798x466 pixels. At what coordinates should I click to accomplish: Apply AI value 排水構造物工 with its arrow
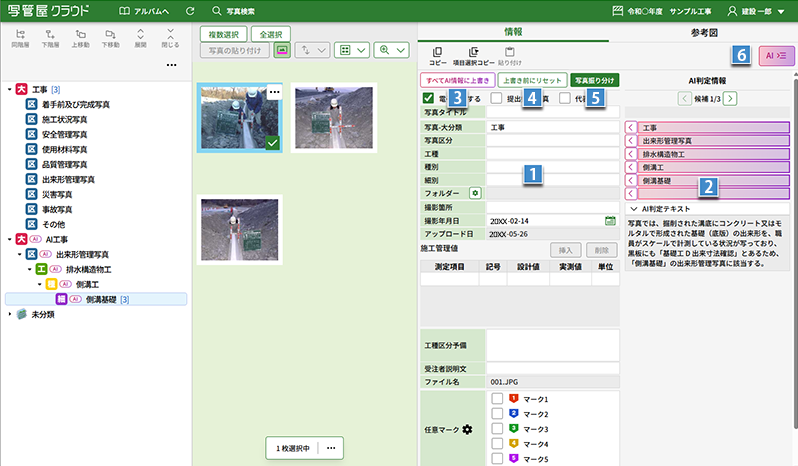(631, 154)
